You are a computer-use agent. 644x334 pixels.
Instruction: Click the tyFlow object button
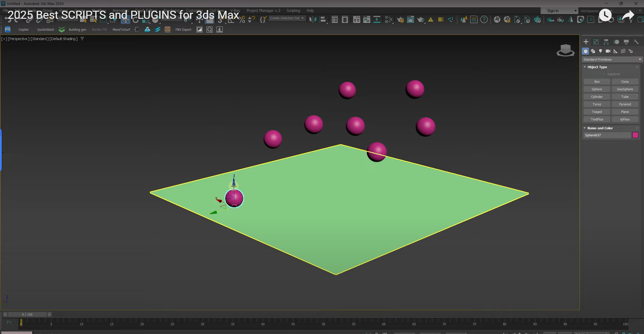pyautogui.click(x=625, y=119)
